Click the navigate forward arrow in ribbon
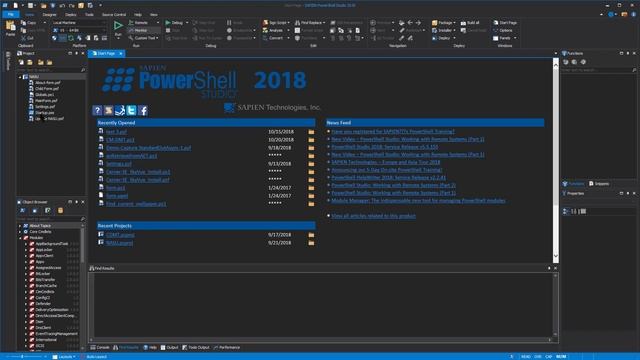This screenshot has height=360, width=640. [x=418, y=23]
